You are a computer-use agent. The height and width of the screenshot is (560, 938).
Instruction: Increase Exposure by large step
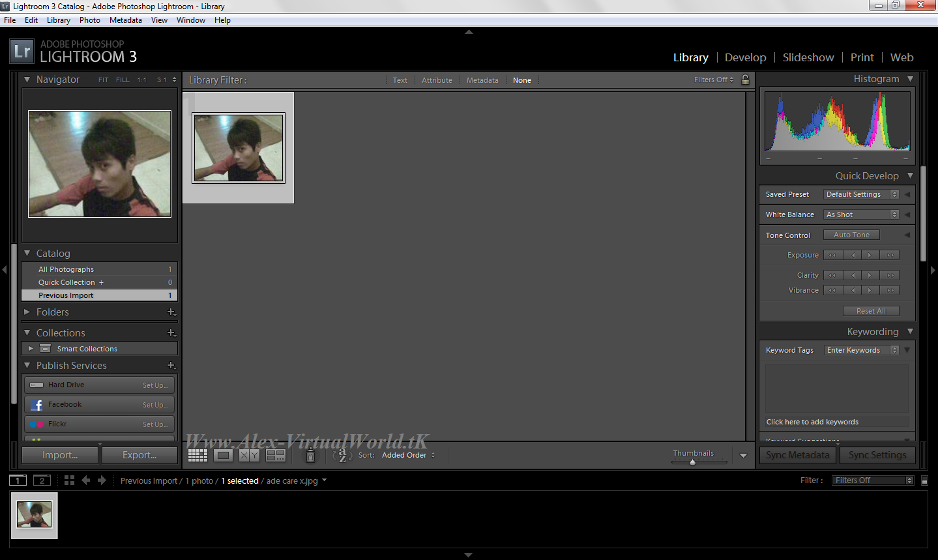890,255
